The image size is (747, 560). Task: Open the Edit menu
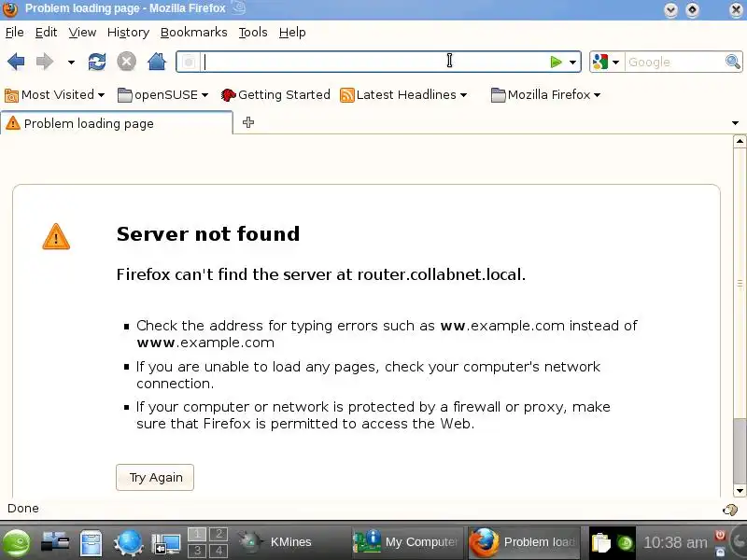(46, 33)
